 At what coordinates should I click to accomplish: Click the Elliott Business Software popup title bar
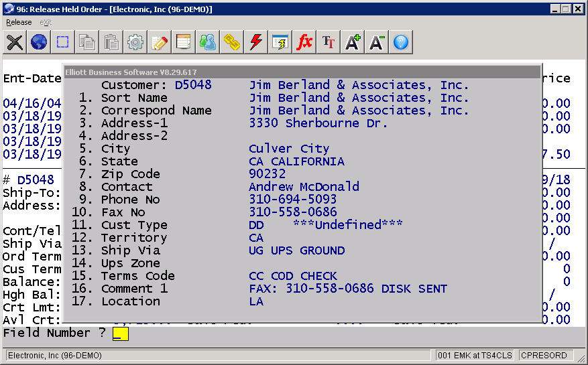coord(302,72)
